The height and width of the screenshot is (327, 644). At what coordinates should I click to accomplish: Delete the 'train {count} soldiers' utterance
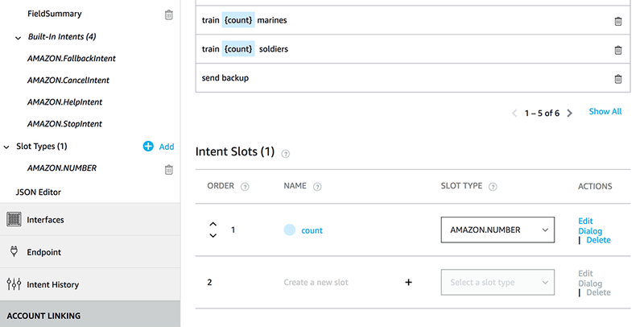[x=617, y=50]
